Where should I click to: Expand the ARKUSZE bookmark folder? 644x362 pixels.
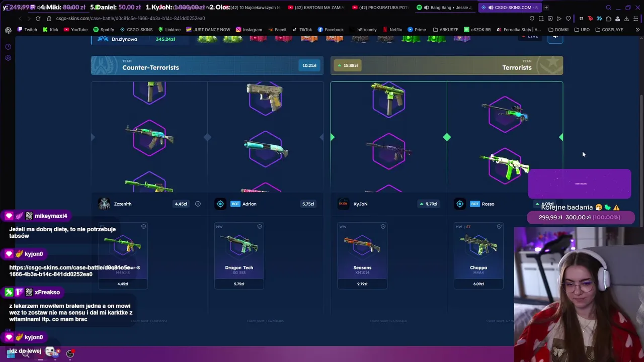445,30
